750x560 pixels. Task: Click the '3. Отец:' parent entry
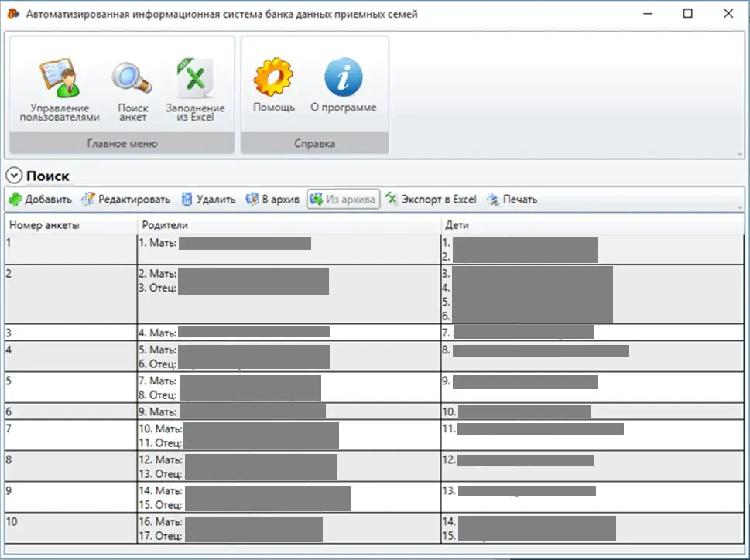coord(158,289)
